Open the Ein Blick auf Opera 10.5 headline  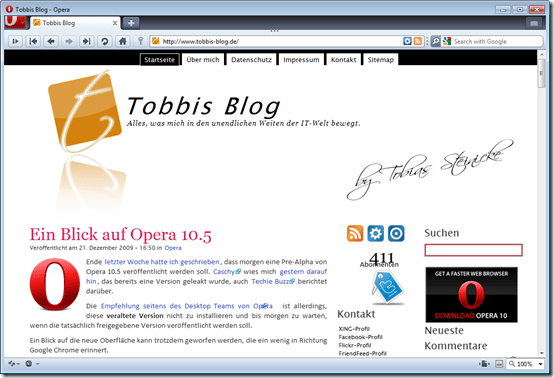click(120, 234)
